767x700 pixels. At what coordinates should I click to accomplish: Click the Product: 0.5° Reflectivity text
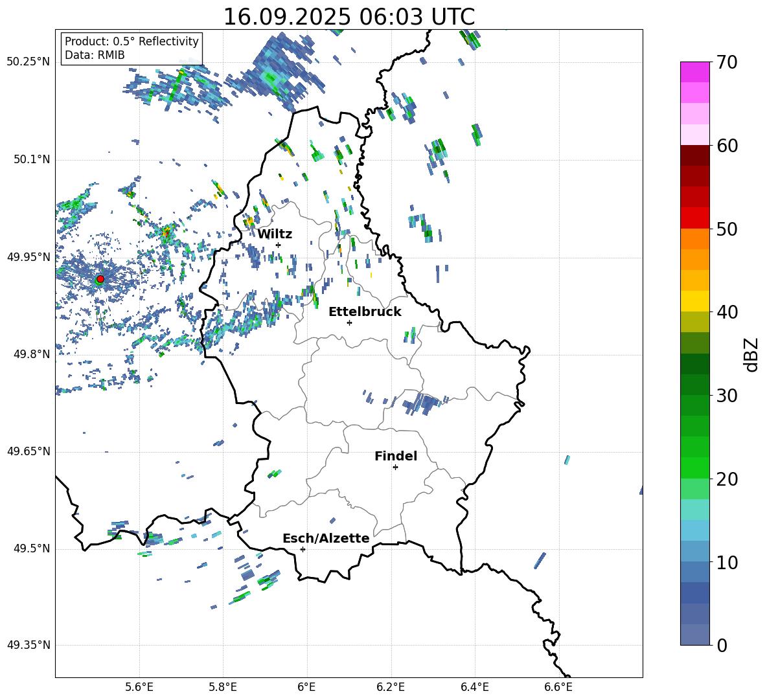132,41
